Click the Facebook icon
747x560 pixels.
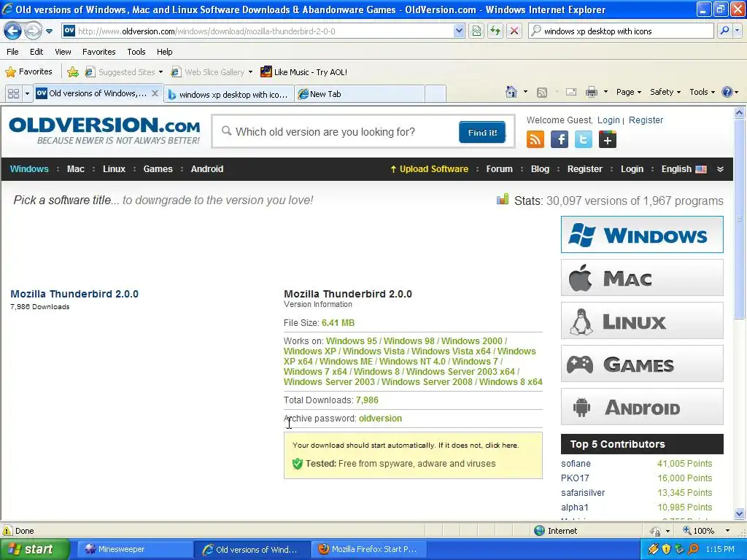click(560, 139)
